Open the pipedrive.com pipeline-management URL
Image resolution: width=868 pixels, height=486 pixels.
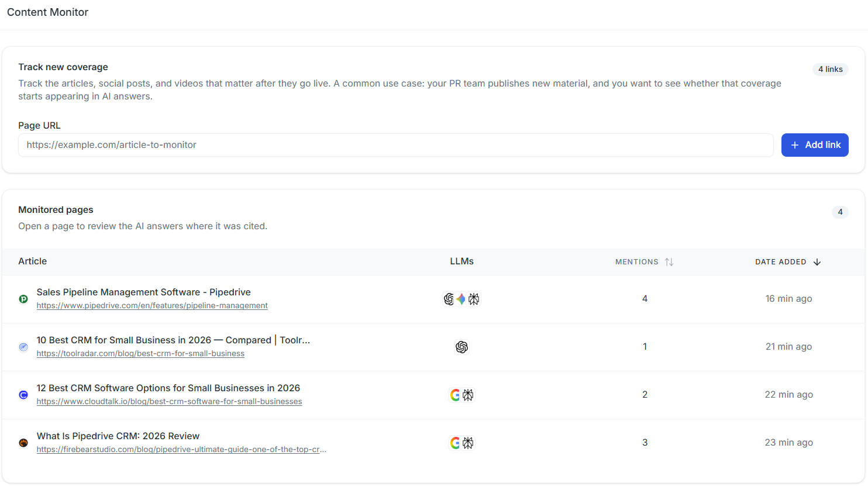click(x=152, y=306)
